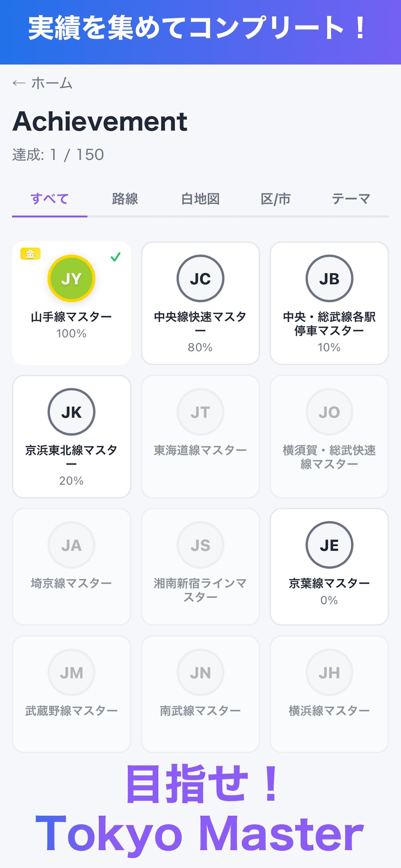
Task: Switch to the 路線 tab
Action: tap(125, 199)
